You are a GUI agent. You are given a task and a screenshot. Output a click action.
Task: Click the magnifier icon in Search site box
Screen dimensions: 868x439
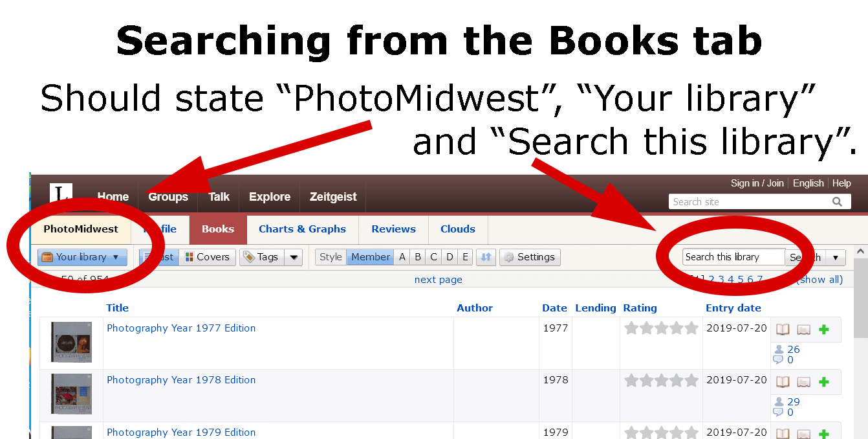coord(837,202)
